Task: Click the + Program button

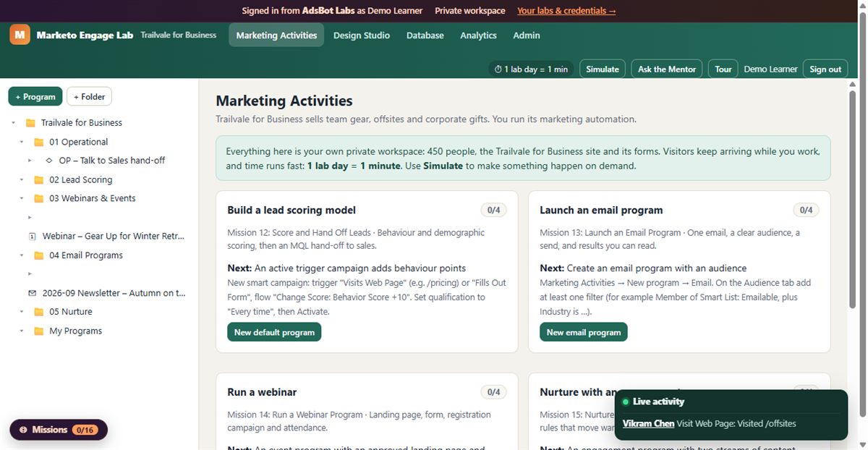Action: (x=35, y=97)
